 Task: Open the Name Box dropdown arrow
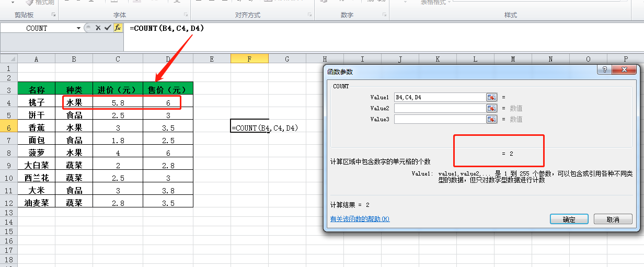click(x=78, y=28)
